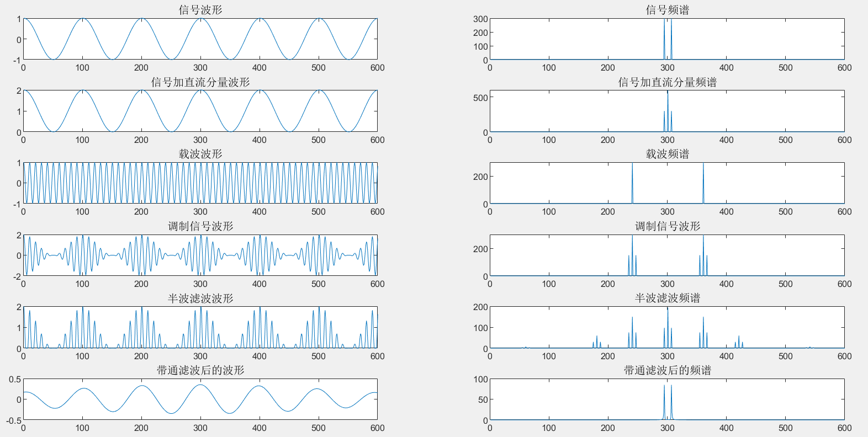Select the 信号加直流分量频谱 title text
The width and height of the screenshot is (868, 437).
coord(668,82)
